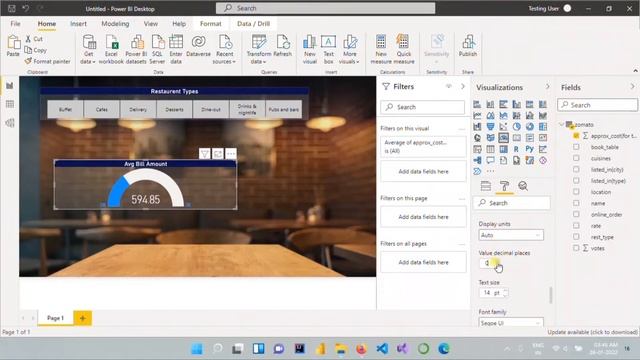Open the Recent sources dropdown
Image resolution: width=640 pixels, height=360 pixels.
pos(224,49)
